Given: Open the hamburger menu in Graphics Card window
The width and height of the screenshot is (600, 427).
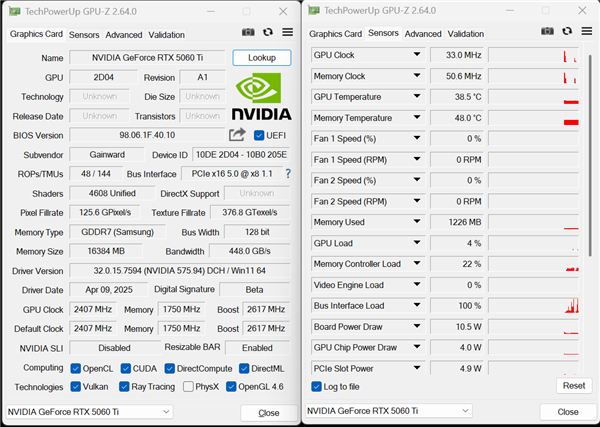Looking at the screenshot, I should pyautogui.click(x=286, y=33).
